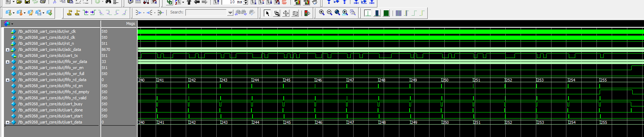The image size is (644, 137).
Task: Click the Zoom In magnifier icon
Action: click(322, 13)
